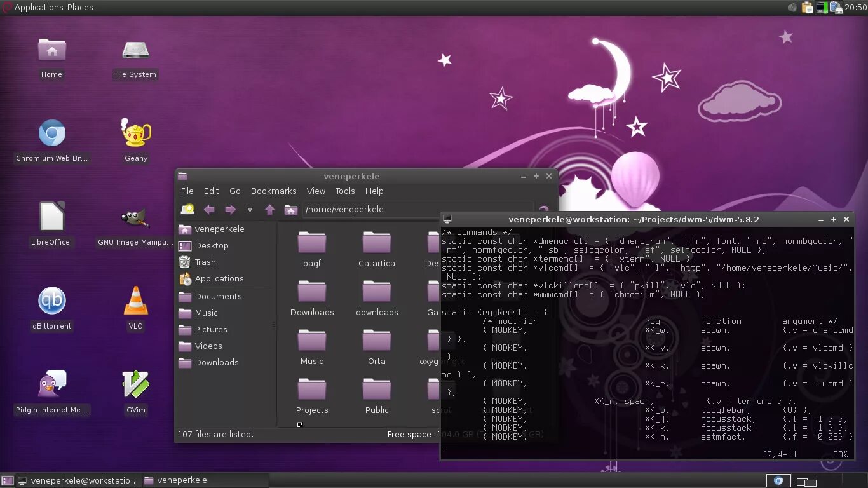Click the show desktop button in taskbar
The width and height of the screenshot is (868, 488).
pyautogui.click(x=7, y=481)
